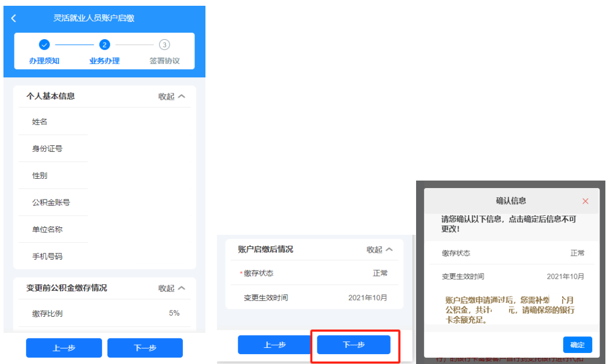Click 上一步 below the 缴存比例 row

pos(63,348)
